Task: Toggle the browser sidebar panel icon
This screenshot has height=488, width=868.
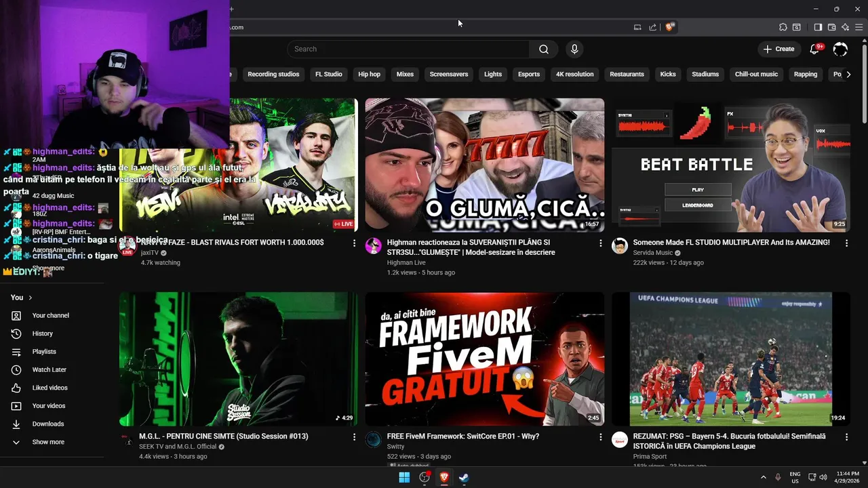Action: [818, 27]
